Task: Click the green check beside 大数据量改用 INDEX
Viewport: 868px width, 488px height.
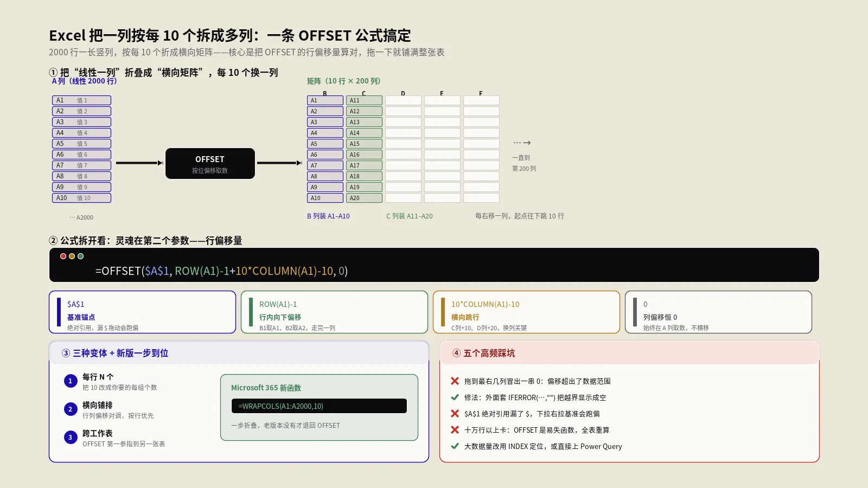Action: point(455,446)
